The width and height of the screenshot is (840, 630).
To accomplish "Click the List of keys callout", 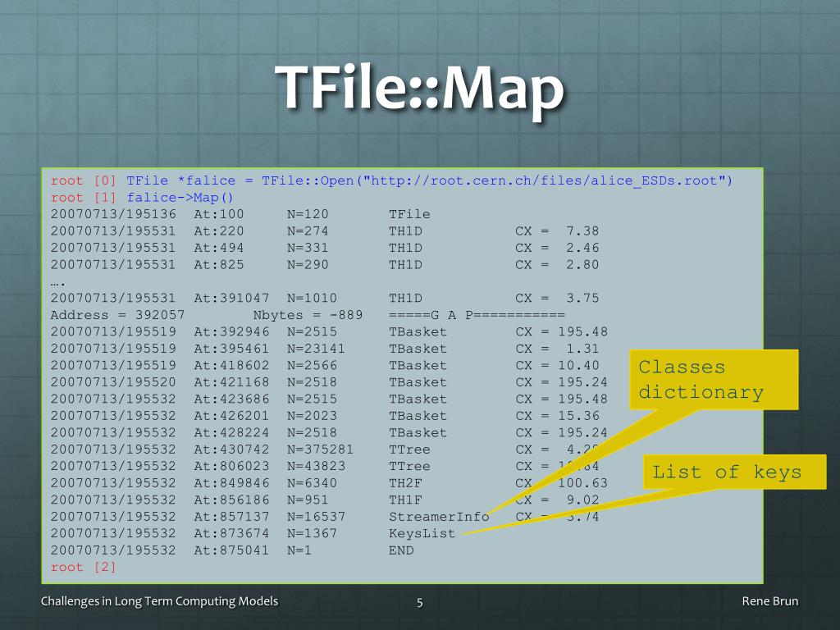I will point(734,472).
